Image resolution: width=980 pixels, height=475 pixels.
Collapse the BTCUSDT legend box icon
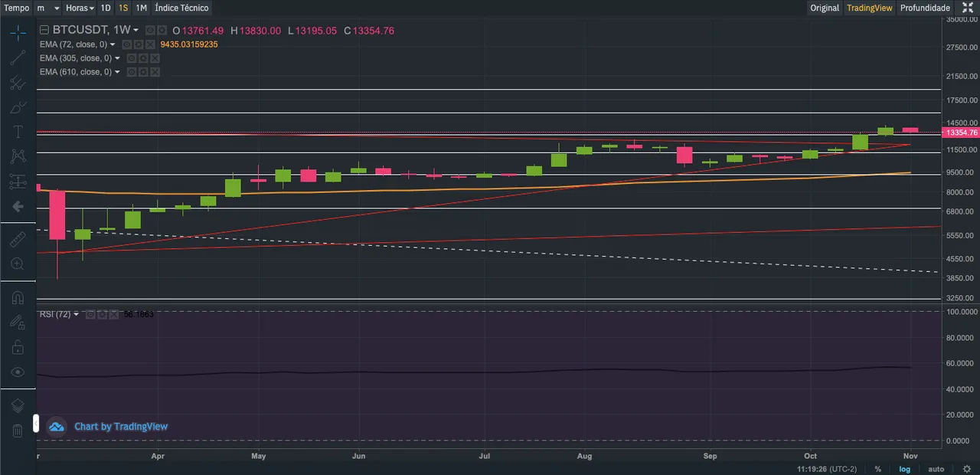pos(44,31)
